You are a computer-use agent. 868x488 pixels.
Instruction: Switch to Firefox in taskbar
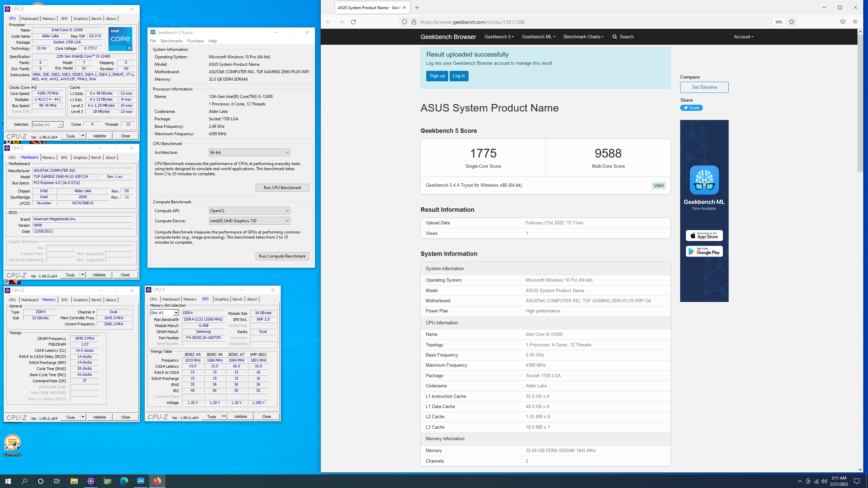[157, 481]
